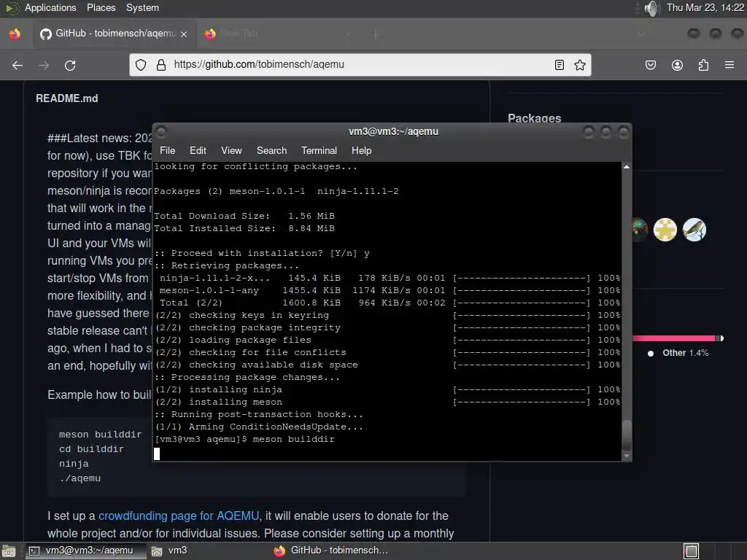Open Firefox account icon
The height and width of the screenshot is (560, 747).
[677, 65]
